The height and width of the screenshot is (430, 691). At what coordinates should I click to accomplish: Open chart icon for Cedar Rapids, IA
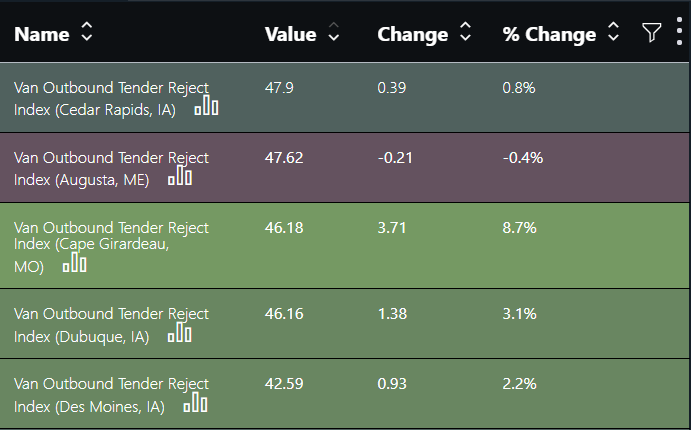pyautogui.click(x=206, y=108)
